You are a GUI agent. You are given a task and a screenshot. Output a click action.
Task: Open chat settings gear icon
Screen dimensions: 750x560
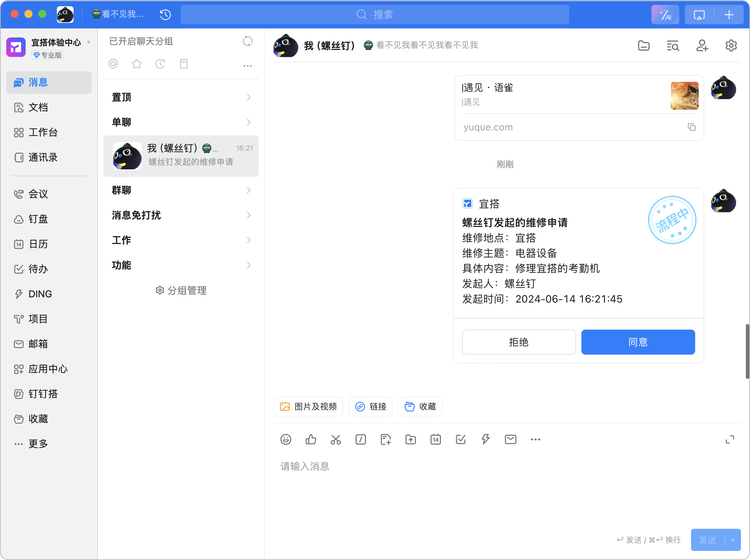731,45
